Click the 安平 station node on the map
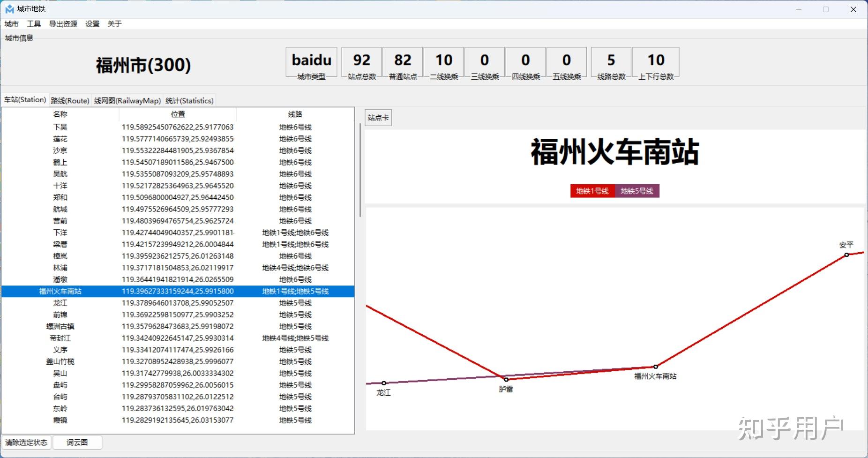868x458 pixels. pyautogui.click(x=846, y=255)
